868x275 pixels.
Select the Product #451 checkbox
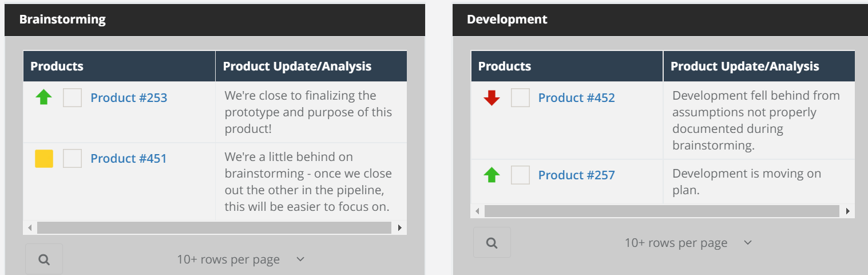click(x=73, y=159)
